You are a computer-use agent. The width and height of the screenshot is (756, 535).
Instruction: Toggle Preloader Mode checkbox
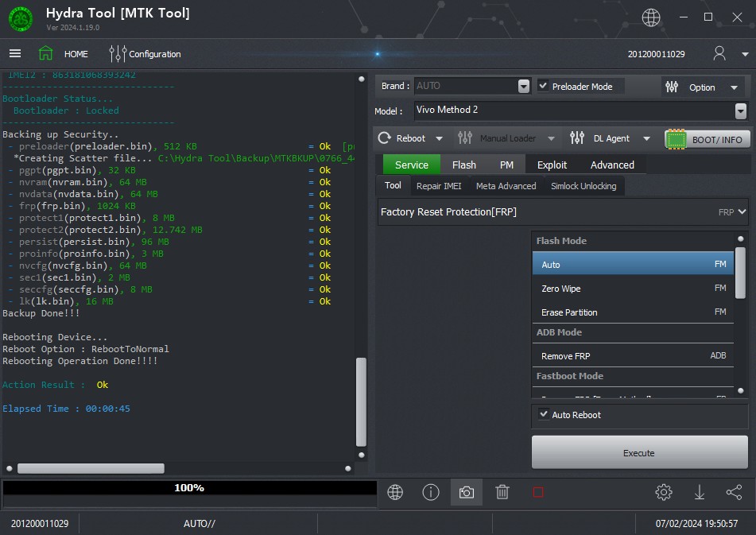click(543, 86)
